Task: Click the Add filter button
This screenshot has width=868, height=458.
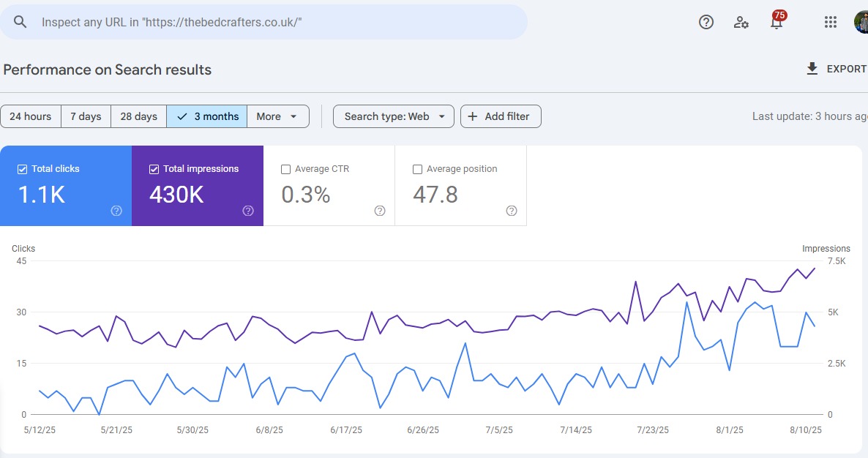Action: coord(501,116)
